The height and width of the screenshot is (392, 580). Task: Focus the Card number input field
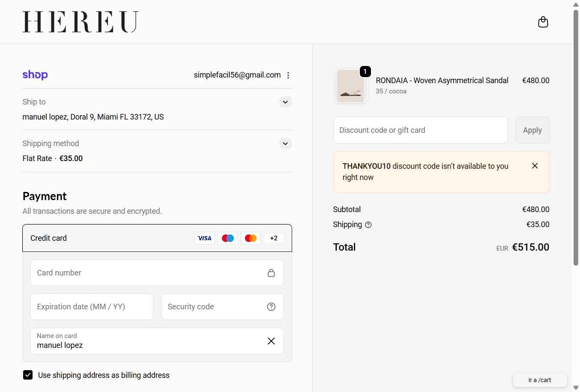(x=157, y=273)
